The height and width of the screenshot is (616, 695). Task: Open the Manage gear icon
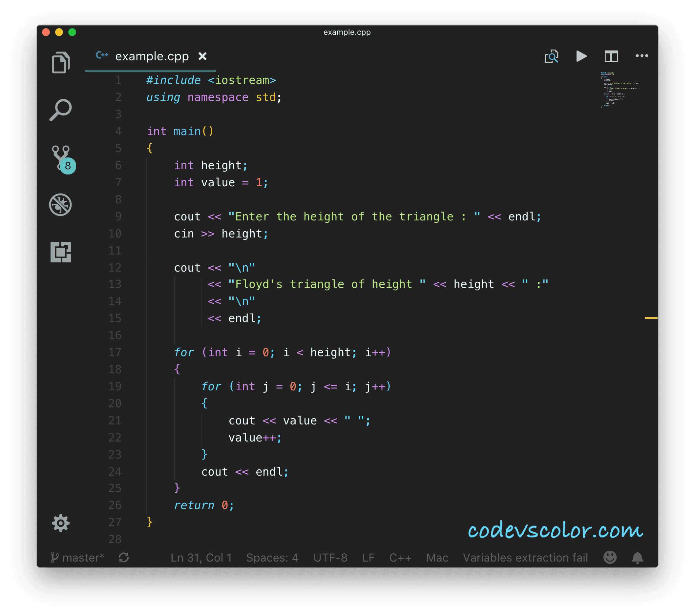tap(60, 523)
